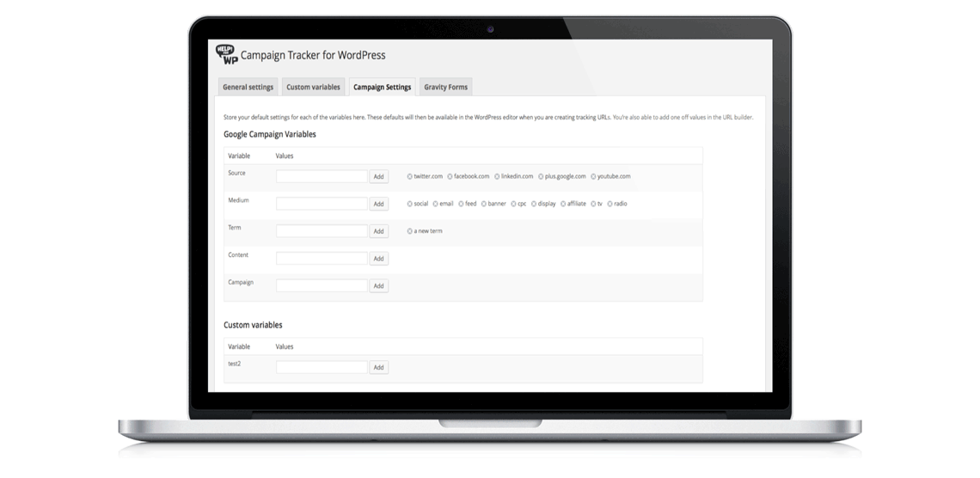Click the 'test2' variable label
The height and width of the screenshot is (478, 980).
click(235, 364)
